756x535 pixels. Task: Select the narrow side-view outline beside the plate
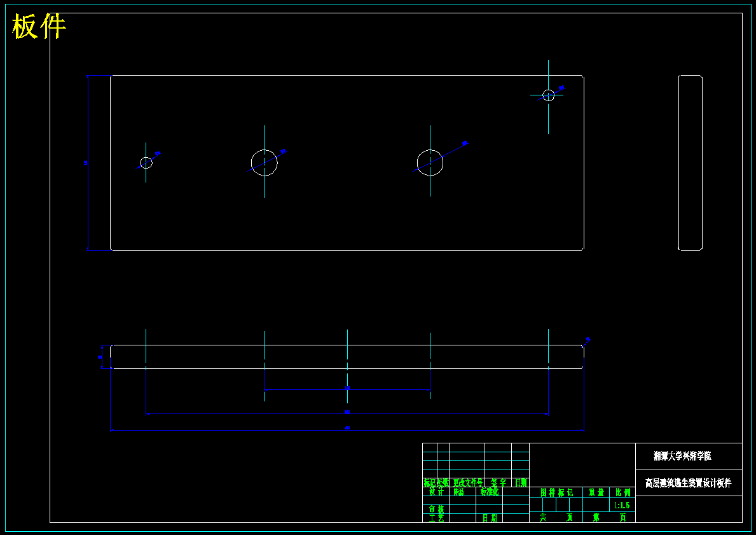tap(691, 163)
